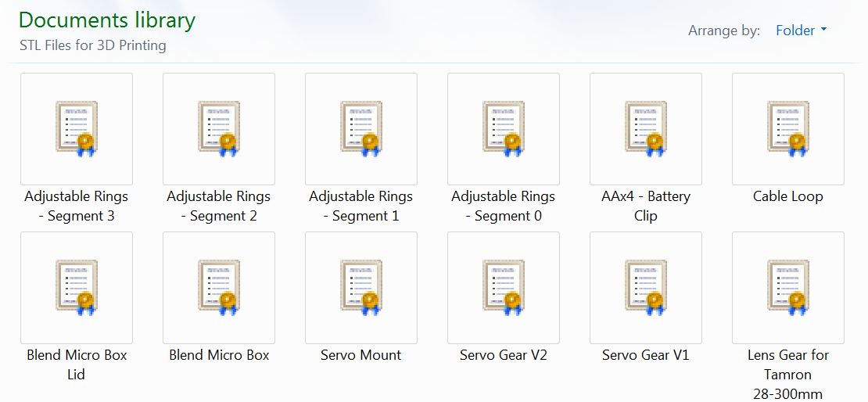The width and height of the screenshot is (868, 402).
Task: Click the 'Servo Gear V1' file name
Action: pos(645,356)
